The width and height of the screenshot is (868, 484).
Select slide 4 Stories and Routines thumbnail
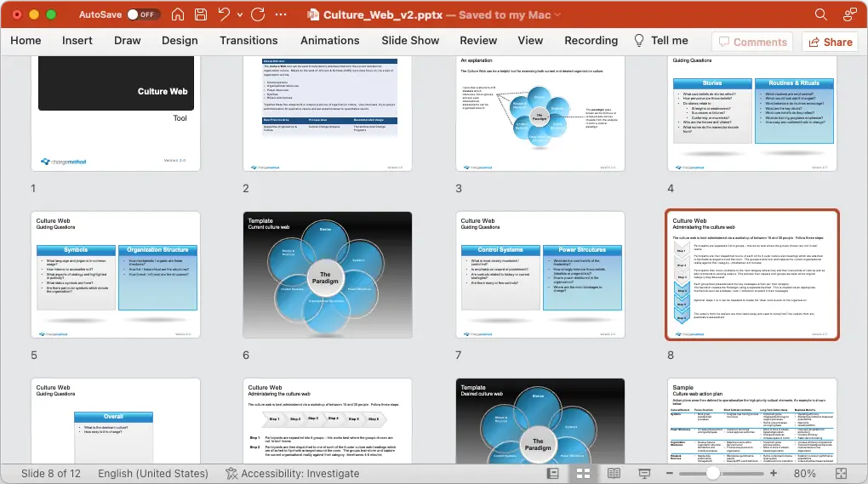(x=752, y=113)
